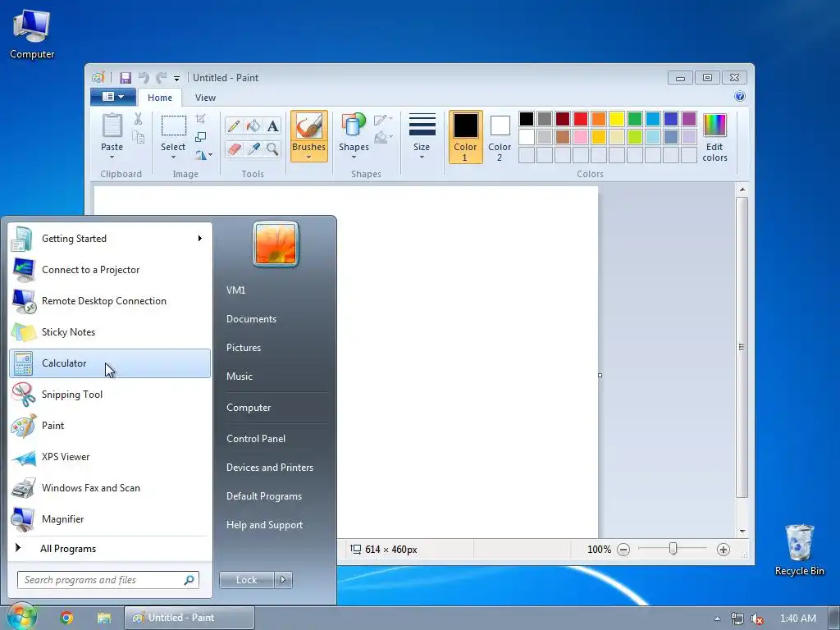Screen dimensions: 840x630
Task: Expand the Select dropdown arrow
Action: click(173, 157)
